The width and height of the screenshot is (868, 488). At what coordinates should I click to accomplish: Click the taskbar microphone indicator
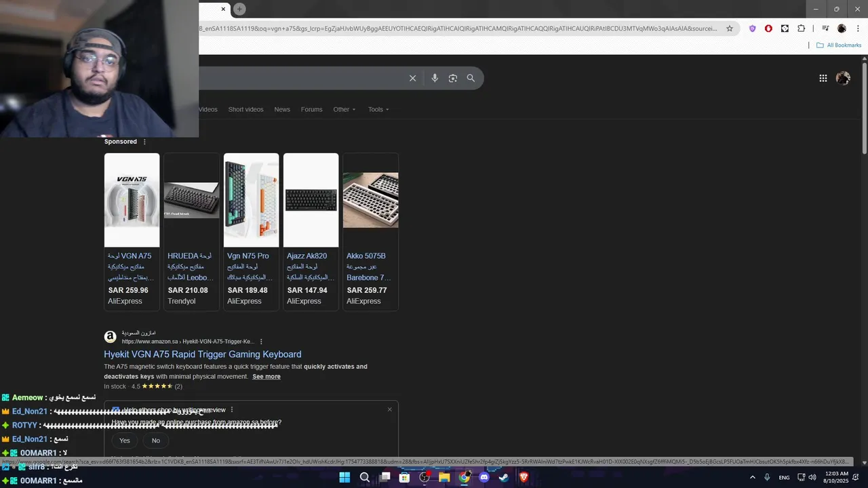(x=767, y=477)
